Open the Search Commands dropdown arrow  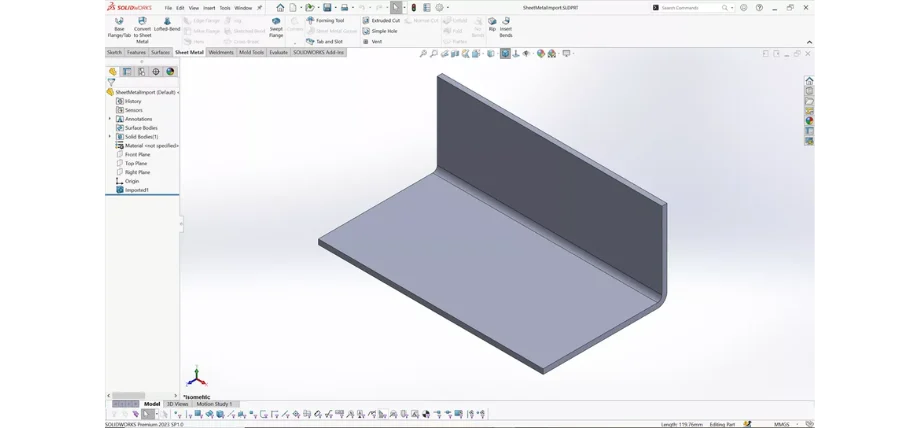732,8
